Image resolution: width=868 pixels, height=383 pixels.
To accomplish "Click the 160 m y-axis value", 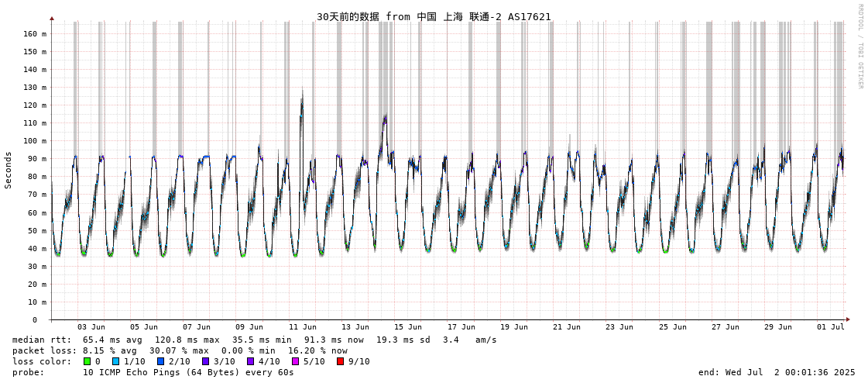I will [35, 34].
